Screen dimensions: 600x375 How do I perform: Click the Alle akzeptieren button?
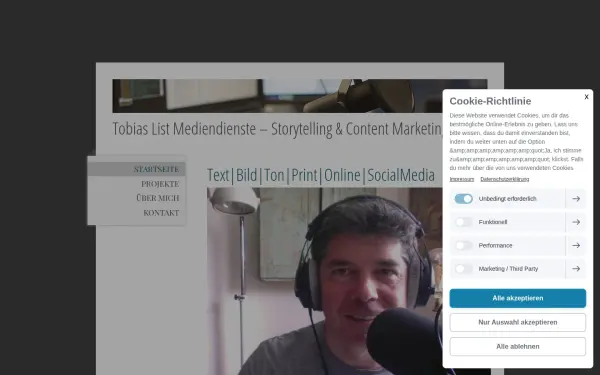point(518,298)
